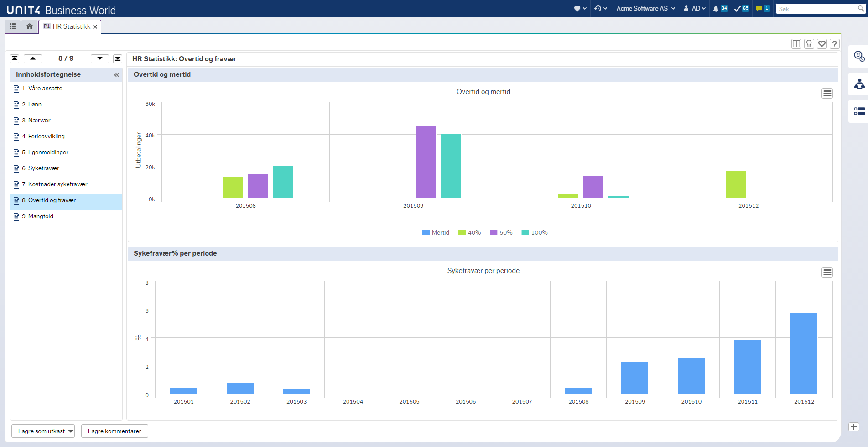868x447 pixels.
Task: Click Lagre kommentarer button
Action: 114,431
